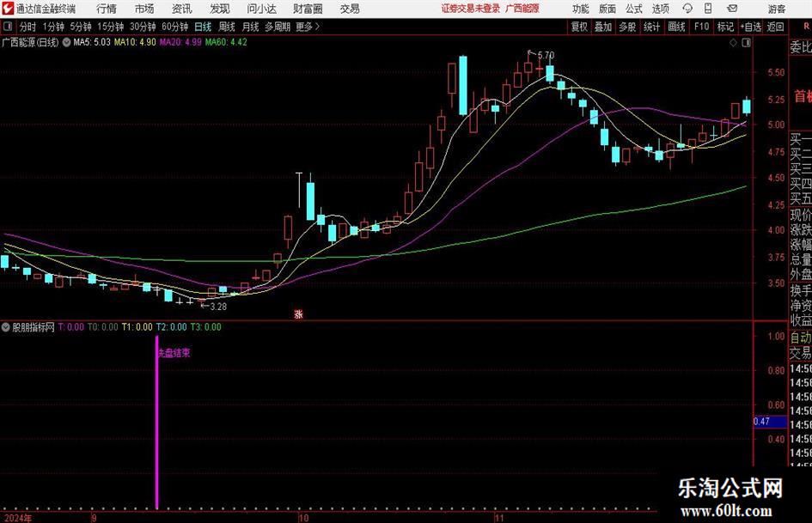Click the MA20: 4.99 indicator label
The image size is (812, 523).
[180, 42]
